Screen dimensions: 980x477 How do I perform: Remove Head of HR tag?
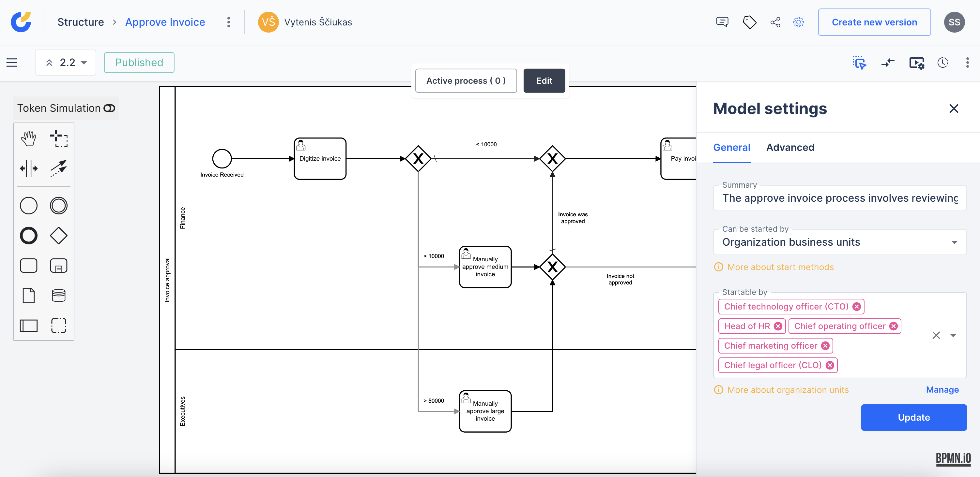(x=778, y=326)
